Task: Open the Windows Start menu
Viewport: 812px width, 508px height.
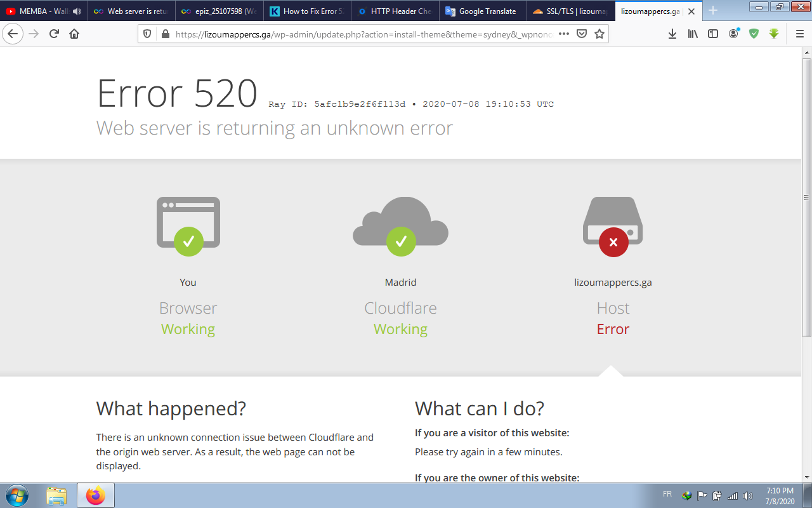Action: coord(16,495)
